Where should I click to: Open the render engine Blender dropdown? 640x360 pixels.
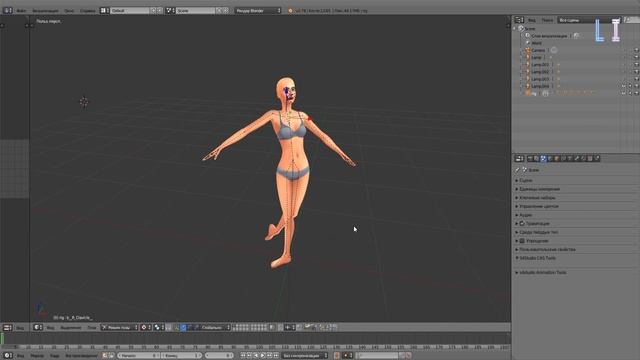pyautogui.click(x=258, y=11)
